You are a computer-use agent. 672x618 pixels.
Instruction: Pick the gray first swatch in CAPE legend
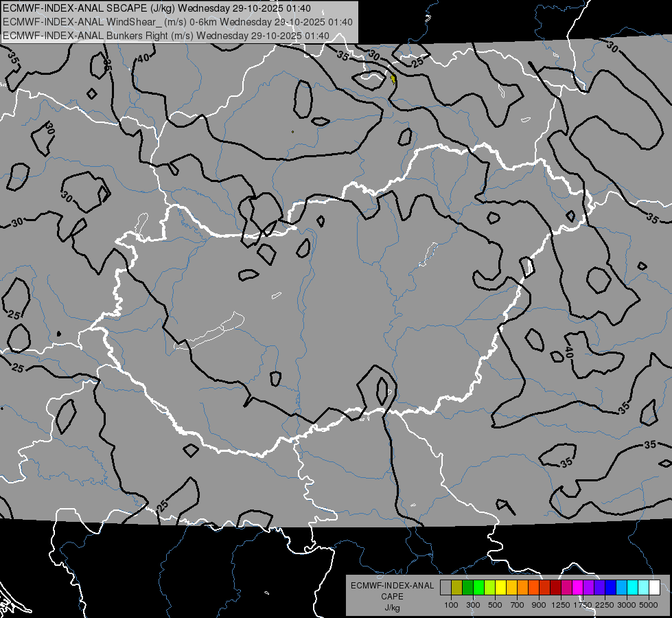tap(445, 587)
